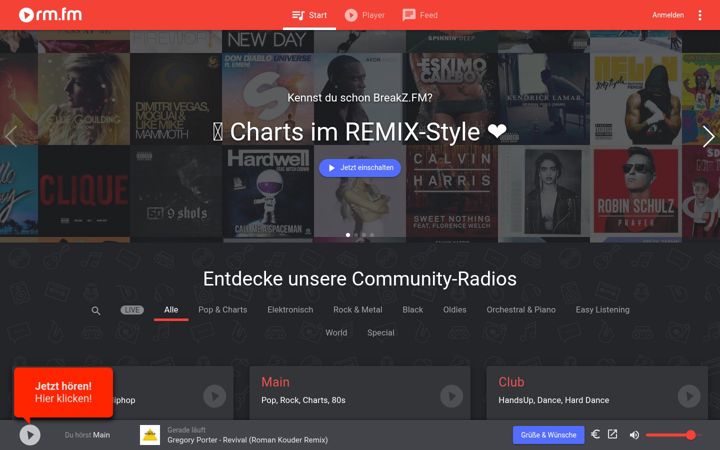Click the Calvin Harris Sweet Nothing cover
The width and height of the screenshot is (720, 450).
452,191
